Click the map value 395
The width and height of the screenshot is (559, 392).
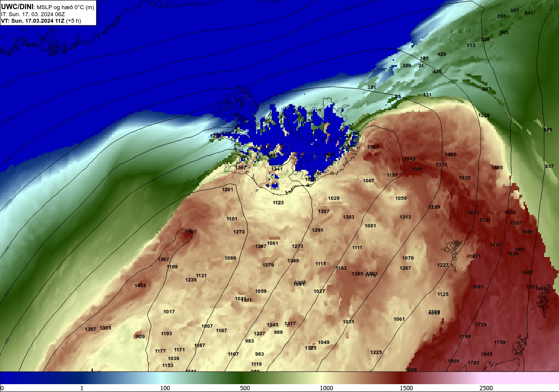(x=501, y=16)
